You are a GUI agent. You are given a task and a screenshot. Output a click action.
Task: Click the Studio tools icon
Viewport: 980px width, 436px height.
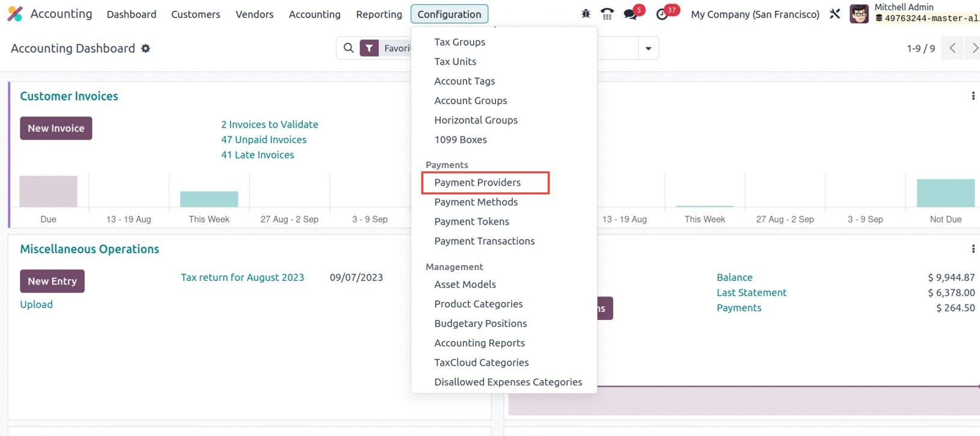pos(834,14)
